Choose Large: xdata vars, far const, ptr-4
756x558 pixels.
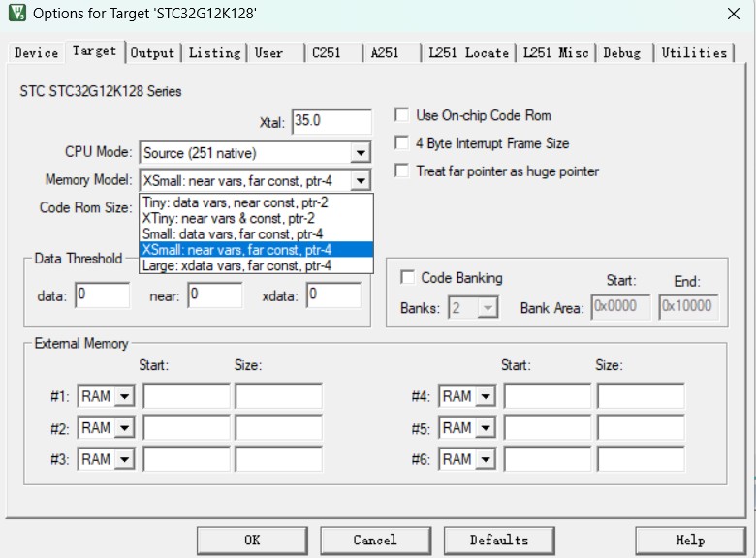(256, 265)
